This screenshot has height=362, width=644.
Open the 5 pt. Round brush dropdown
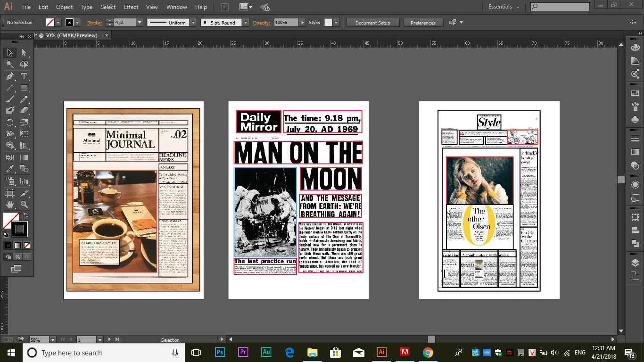[x=246, y=23]
